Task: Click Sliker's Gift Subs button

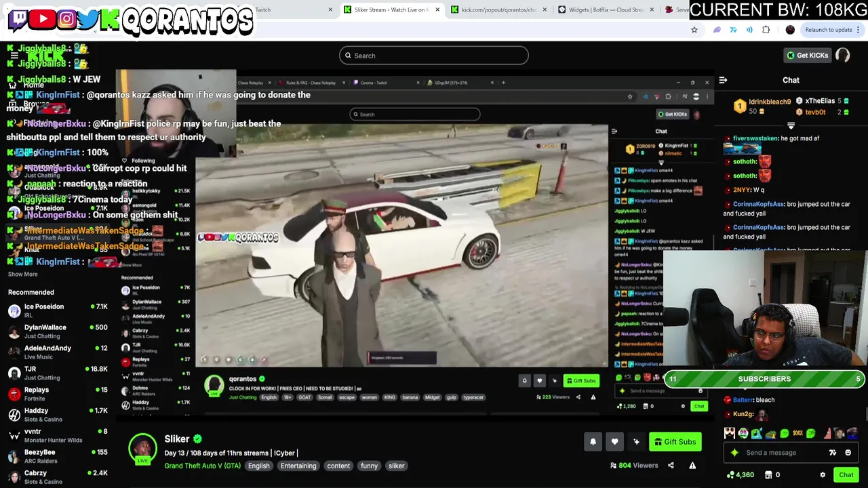Action: pos(675,442)
